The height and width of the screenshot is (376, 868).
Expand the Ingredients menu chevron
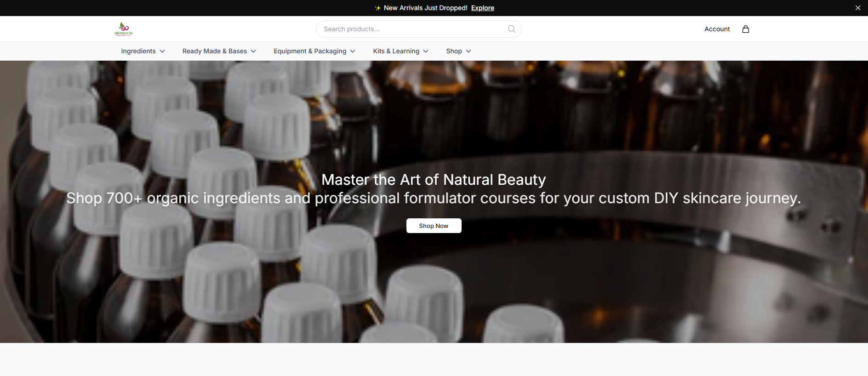pos(162,51)
